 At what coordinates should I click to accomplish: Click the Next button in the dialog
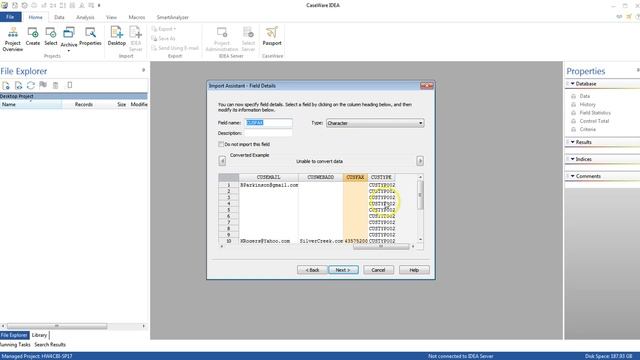point(343,270)
